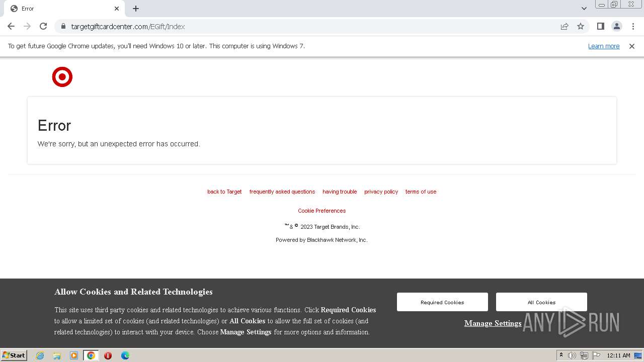Click the taskbar clock 12:11 AM

point(618,355)
